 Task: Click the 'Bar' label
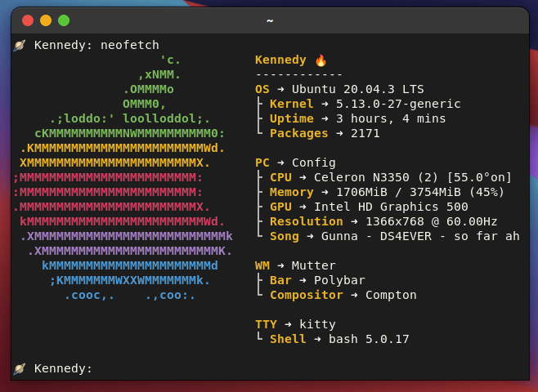(280, 281)
